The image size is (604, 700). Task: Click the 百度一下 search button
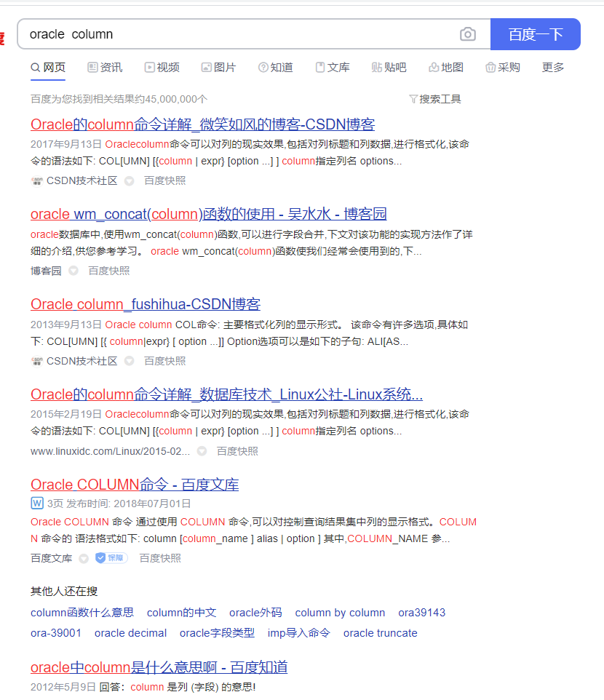[x=536, y=34]
